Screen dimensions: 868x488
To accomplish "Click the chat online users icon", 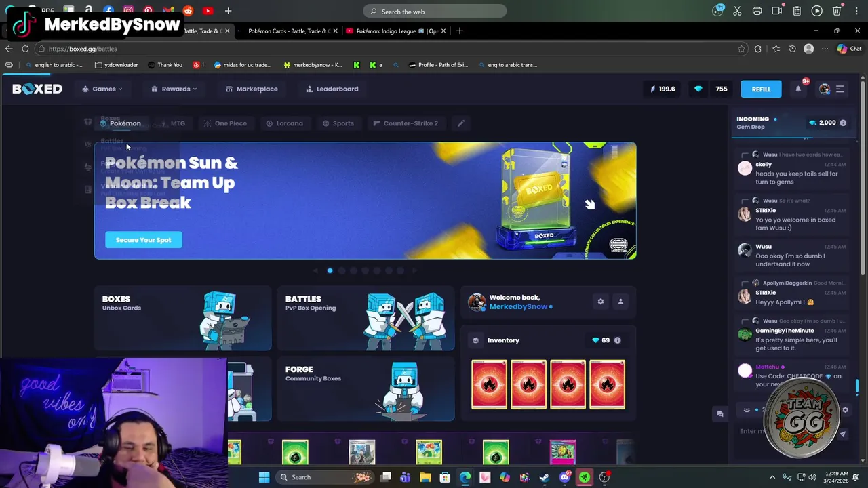I will click(x=747, y=410).
